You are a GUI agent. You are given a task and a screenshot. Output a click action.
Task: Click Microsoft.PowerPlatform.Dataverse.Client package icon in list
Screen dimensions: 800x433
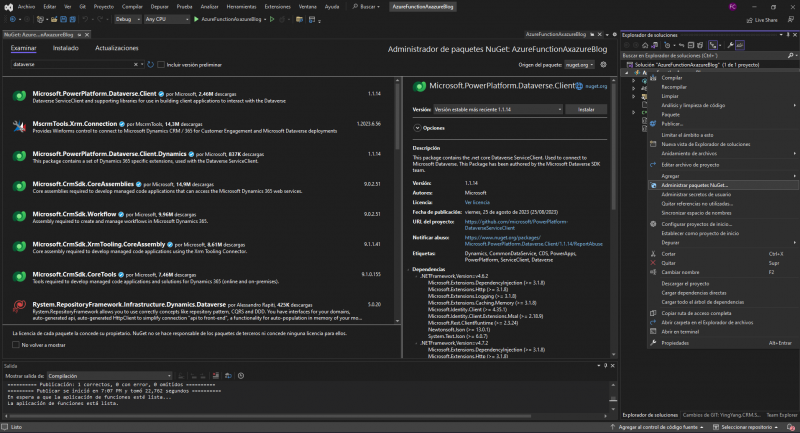pyautogui.click(x=19, y=96)
